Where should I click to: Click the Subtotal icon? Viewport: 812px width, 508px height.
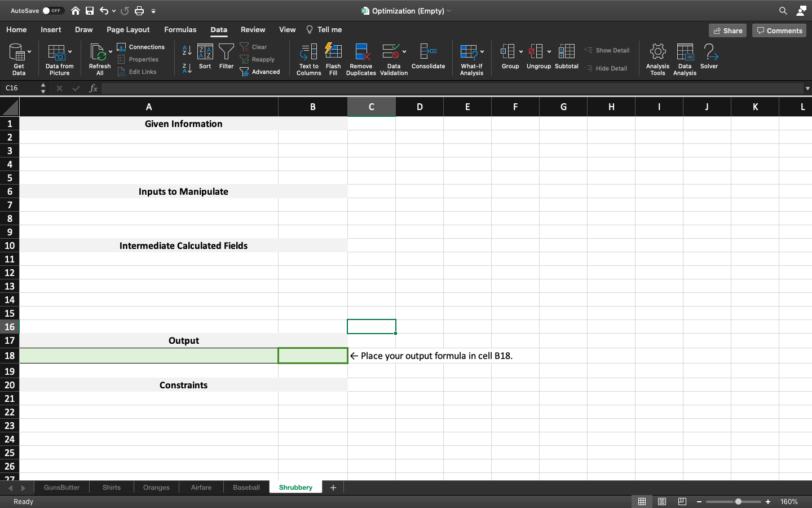pos(566,52)
